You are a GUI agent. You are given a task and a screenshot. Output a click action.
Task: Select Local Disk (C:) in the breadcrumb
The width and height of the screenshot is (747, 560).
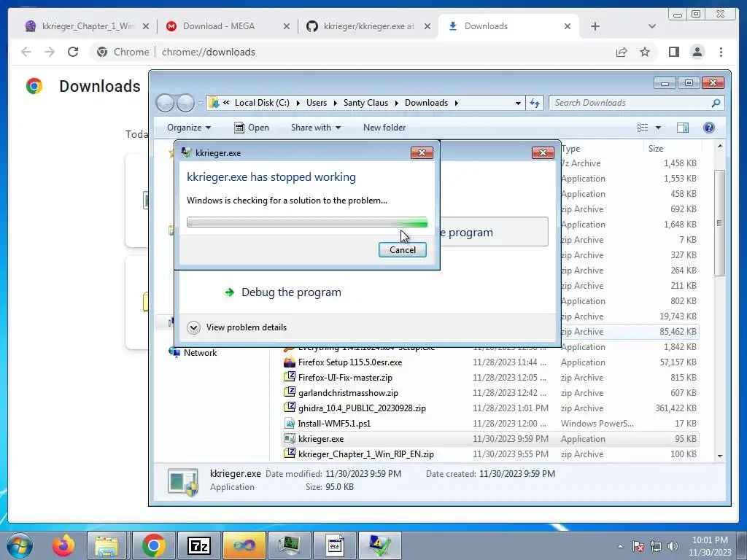click(262, 103)
